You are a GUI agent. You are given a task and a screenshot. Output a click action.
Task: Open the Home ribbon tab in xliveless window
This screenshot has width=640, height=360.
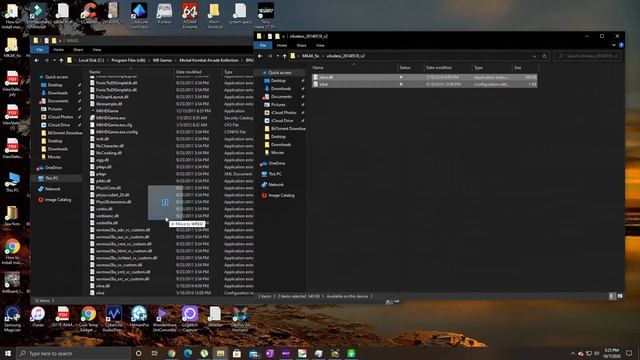click(282, 45)
